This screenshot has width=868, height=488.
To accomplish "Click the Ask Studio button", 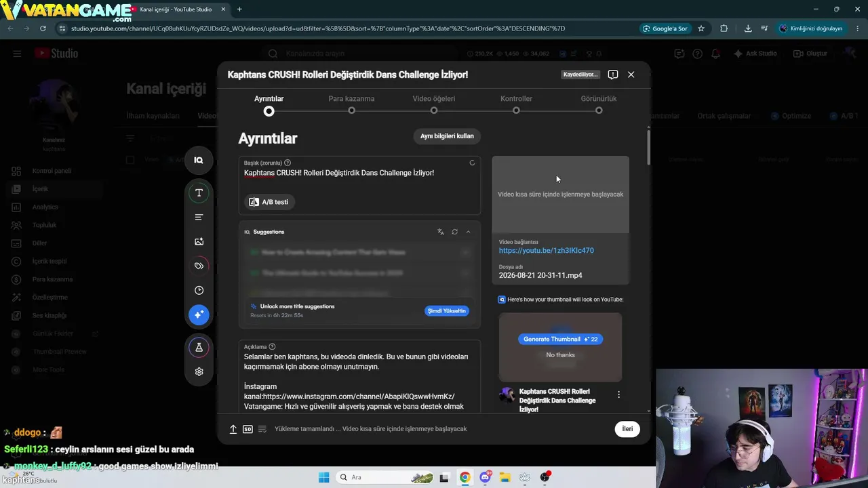I will tap(755, 54).
